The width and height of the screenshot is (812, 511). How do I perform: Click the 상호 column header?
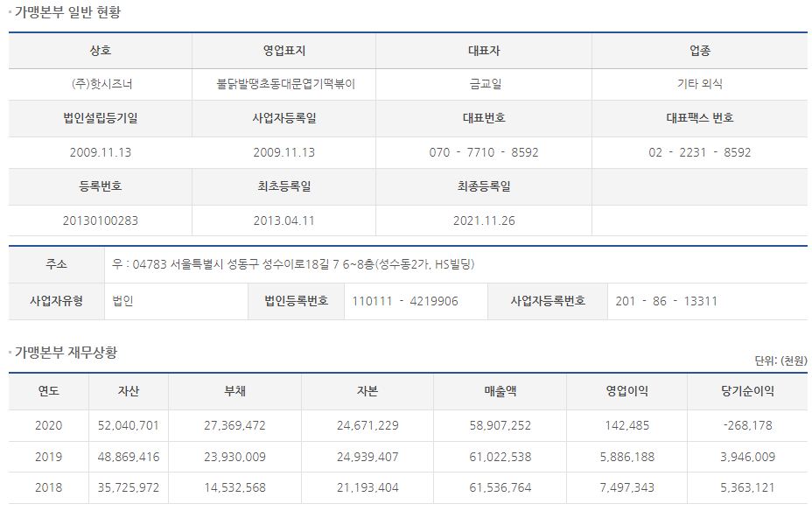[101, 51]
